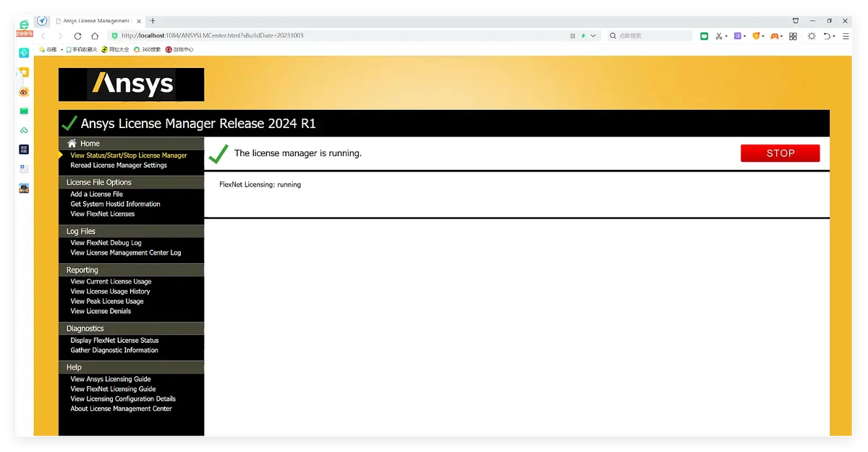Open View Licensing Configuration Details
The height and width of the screenshot is (452, 868).
coord(123,399)
